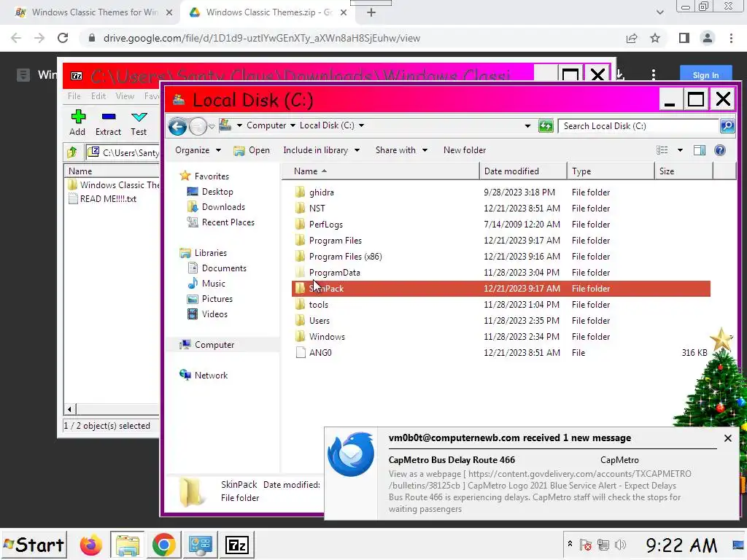The image size is (747, 560).
Task: Open Chrome from the taskbar
Action: tap(163, 545)
